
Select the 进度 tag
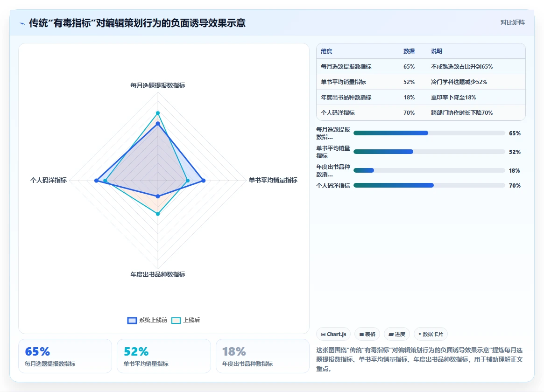[x=397, y=334]
